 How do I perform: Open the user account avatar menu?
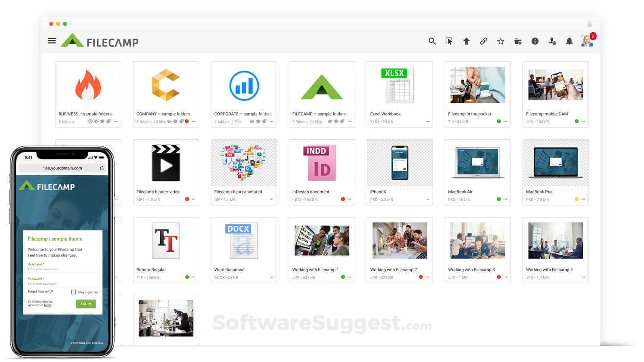point(586,41)
